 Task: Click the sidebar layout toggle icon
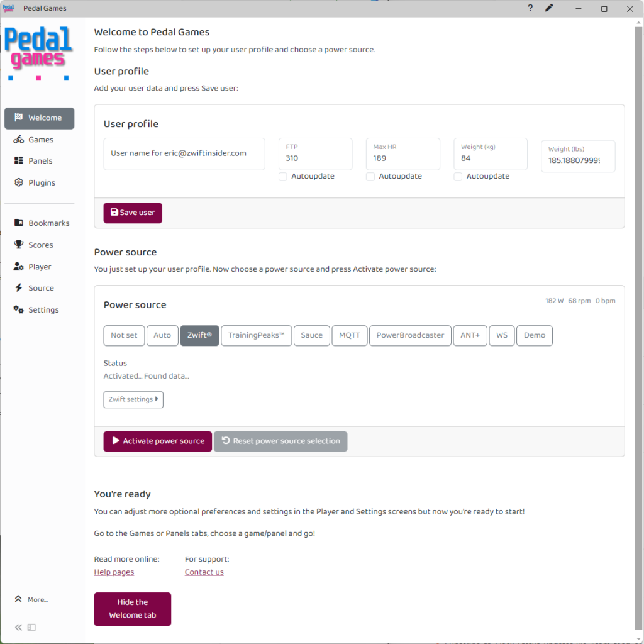[31, 627]
